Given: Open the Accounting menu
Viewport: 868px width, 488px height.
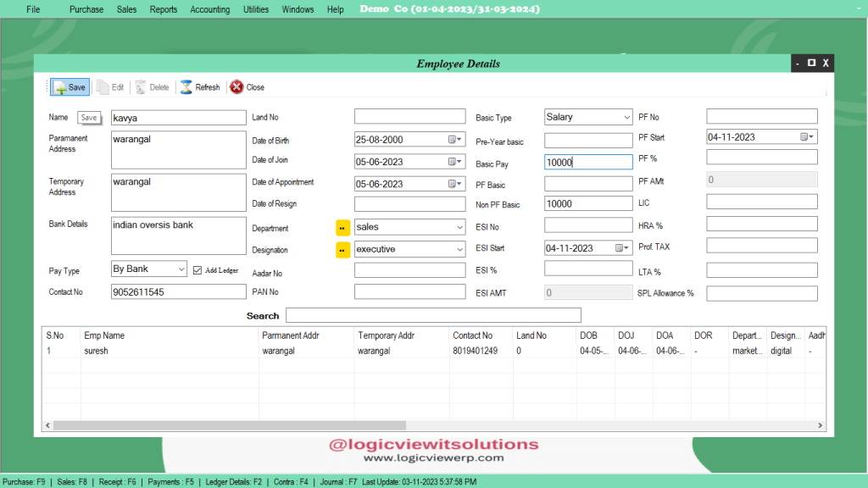Looking at the screenshot, I should [x=209, y=9].
